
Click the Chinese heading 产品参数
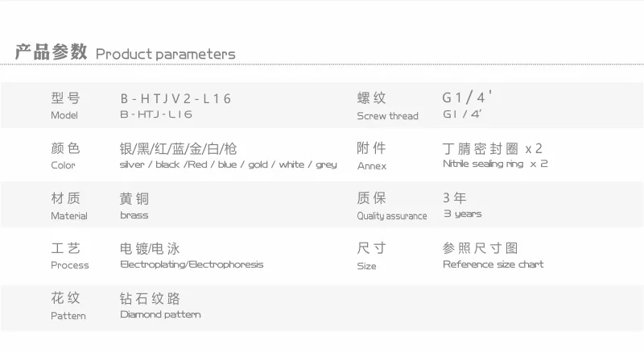[50, 52]
